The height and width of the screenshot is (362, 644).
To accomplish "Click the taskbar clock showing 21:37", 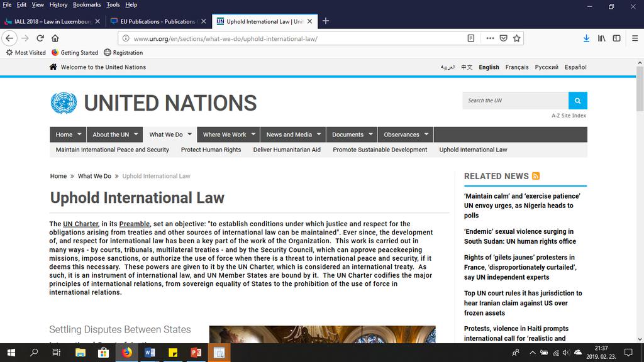I will click(x=601, y=353).
